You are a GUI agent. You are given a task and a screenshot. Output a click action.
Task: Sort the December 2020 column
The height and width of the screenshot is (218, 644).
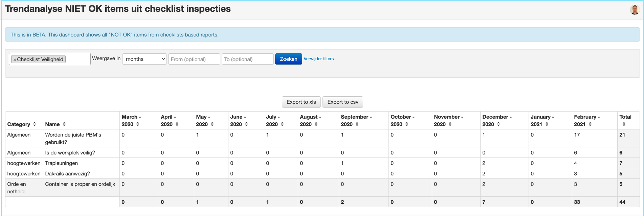click(x=498, y=124)
